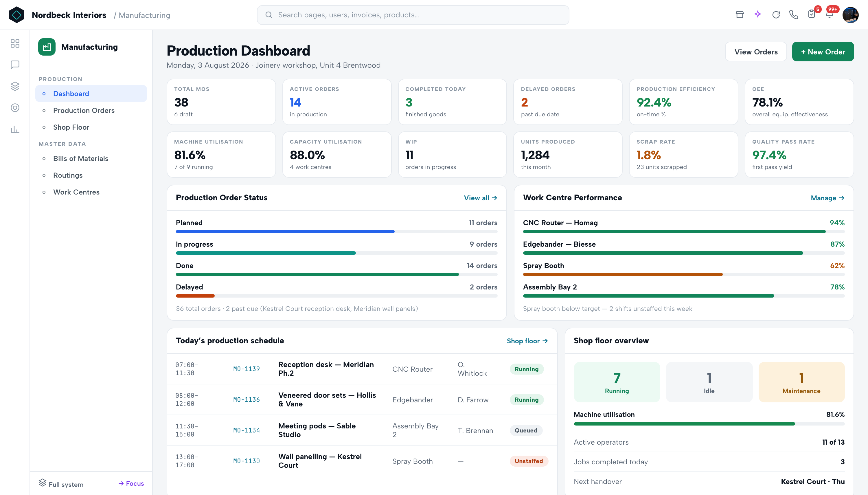
Task: Click the Nordbeck Interiors hexagon logo
Action: coord(17,15)
